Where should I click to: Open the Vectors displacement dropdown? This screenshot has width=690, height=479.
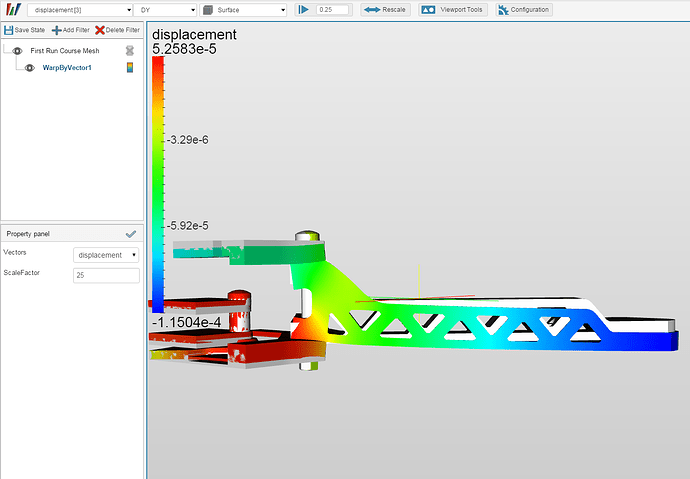106,255
